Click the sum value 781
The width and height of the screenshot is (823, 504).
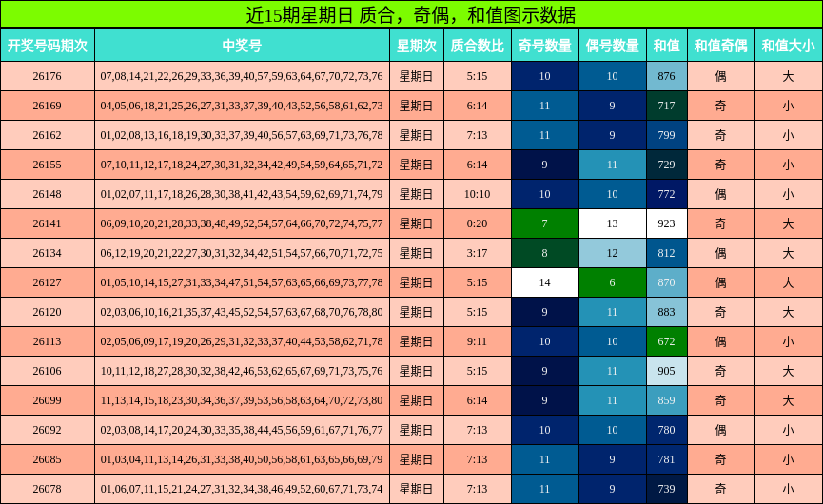pyautogui.click(x=667, y=459)
